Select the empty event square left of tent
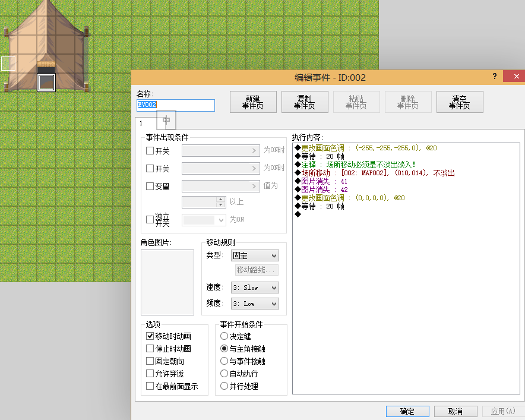 tap(8, 64)
